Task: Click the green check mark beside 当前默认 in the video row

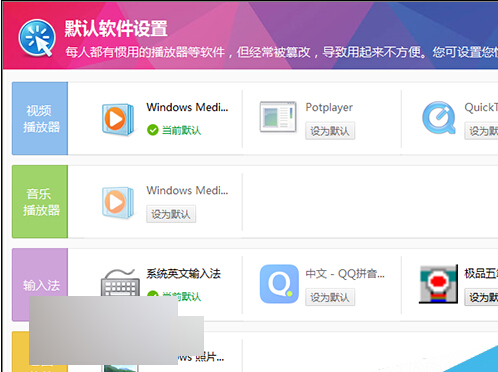Action: [x=153, y=130]
